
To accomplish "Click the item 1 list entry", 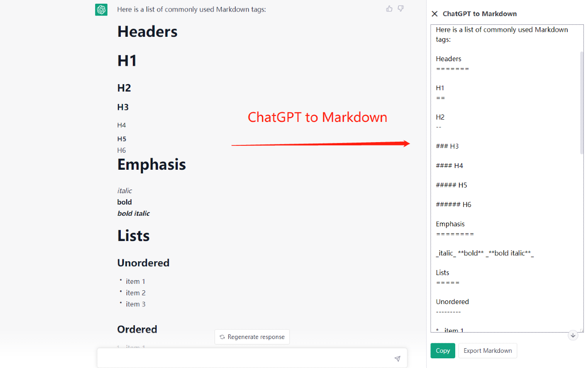I will (135, 281).
